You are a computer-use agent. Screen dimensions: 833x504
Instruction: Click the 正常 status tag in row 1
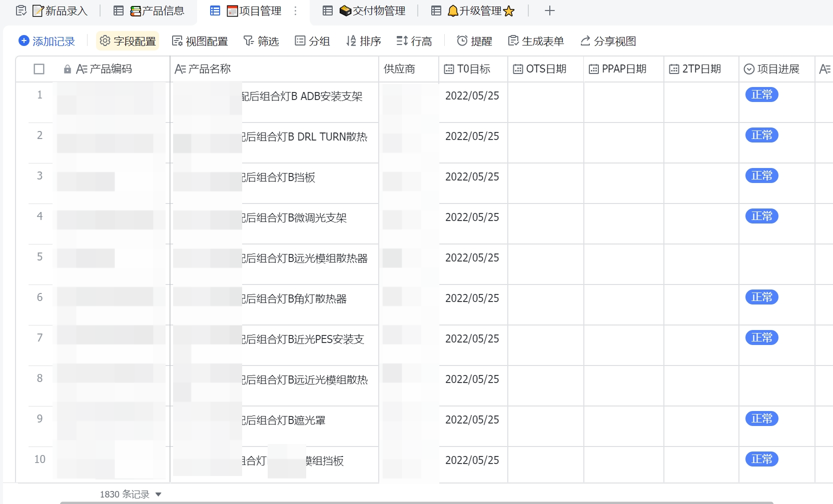761,94
